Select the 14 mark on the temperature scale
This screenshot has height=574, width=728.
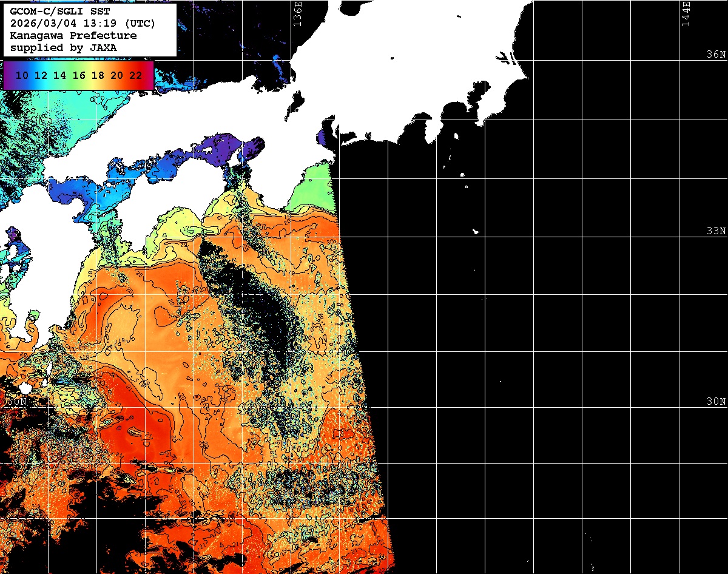tap(60, 75)
